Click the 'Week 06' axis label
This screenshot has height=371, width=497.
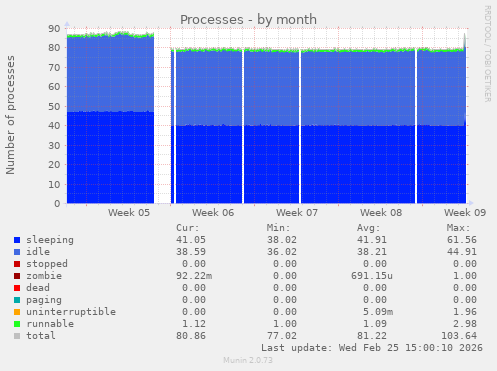[x=213, y=213]
